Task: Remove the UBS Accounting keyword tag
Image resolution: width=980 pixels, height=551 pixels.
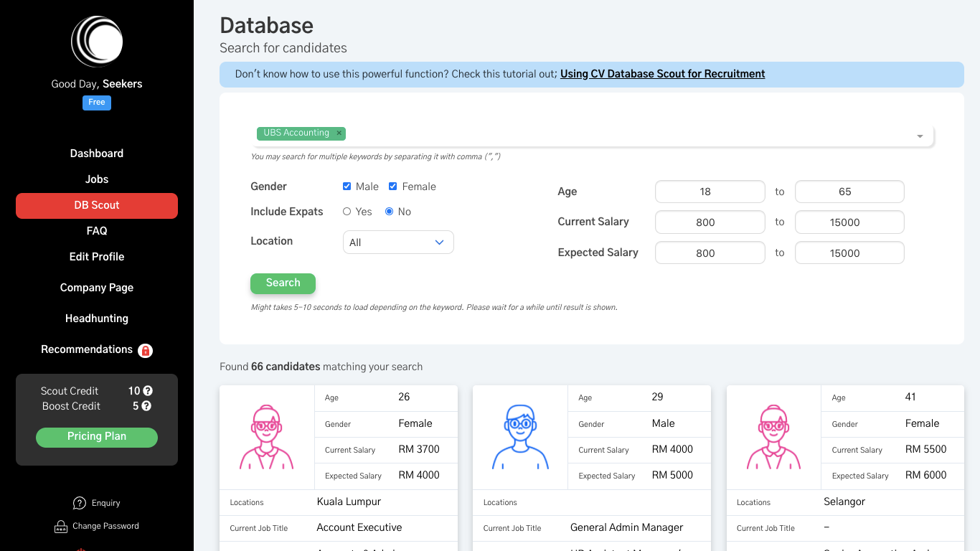Action: click(339, 133)
